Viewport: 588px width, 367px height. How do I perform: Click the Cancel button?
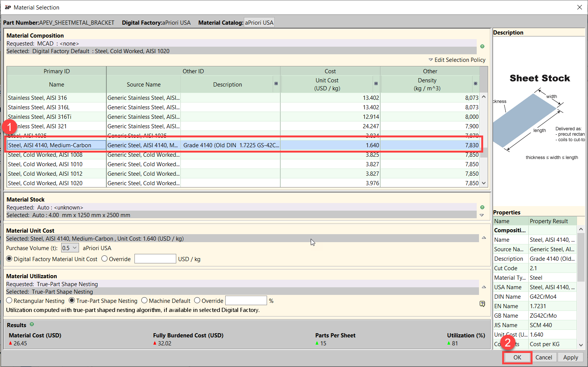544,357
